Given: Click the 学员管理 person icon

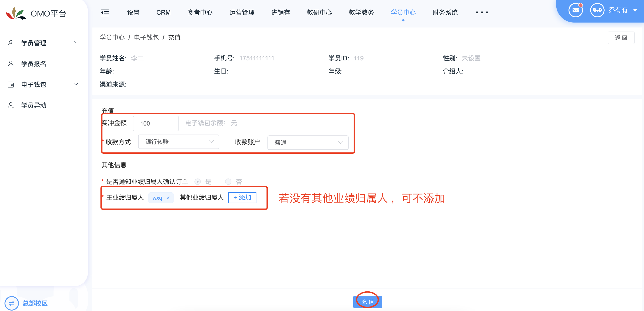Looking at the screenshot, I should point(11,43).
